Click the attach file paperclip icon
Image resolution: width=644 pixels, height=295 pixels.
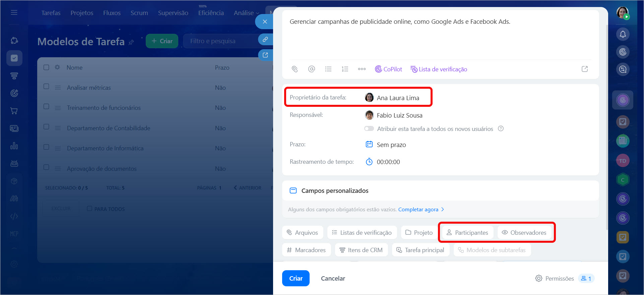[x=295, y=69]
